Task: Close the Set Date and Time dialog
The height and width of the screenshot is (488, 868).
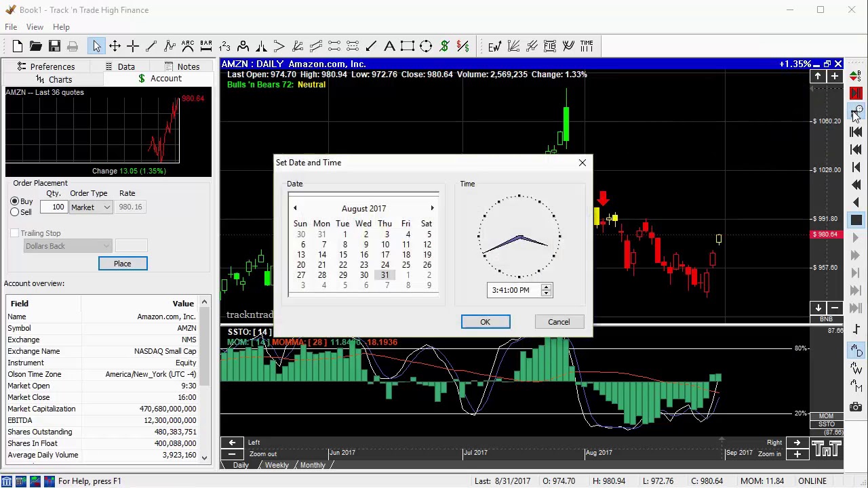Action: (x=583, y=163)
